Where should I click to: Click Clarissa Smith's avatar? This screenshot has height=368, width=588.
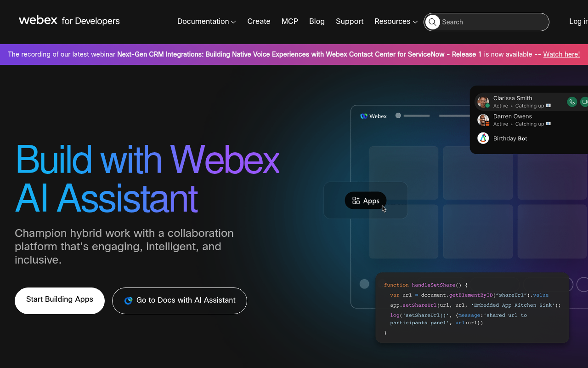tap(483, 102)
